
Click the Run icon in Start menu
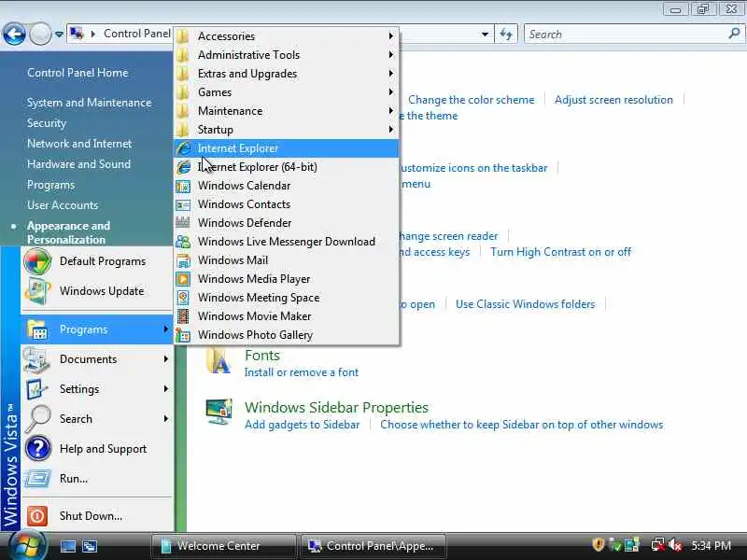click(37, 478)
